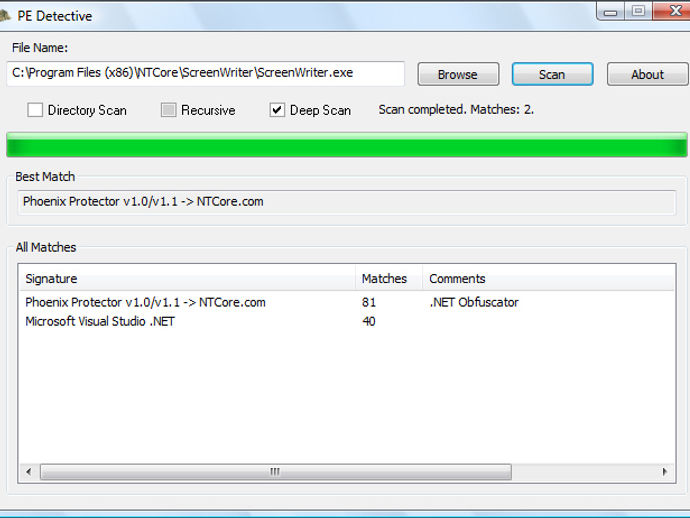This screenshot has width=690, height=518.
Task: Maximize the PE Detective window
Action: pyautogui.click(x=639, y=11)
